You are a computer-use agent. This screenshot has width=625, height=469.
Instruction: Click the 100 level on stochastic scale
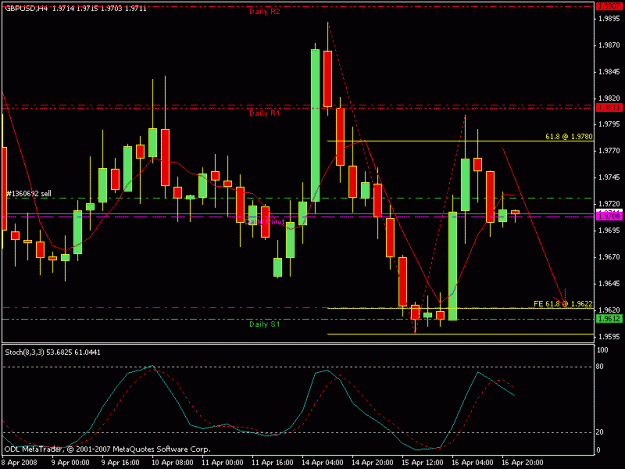coord(603,350)
